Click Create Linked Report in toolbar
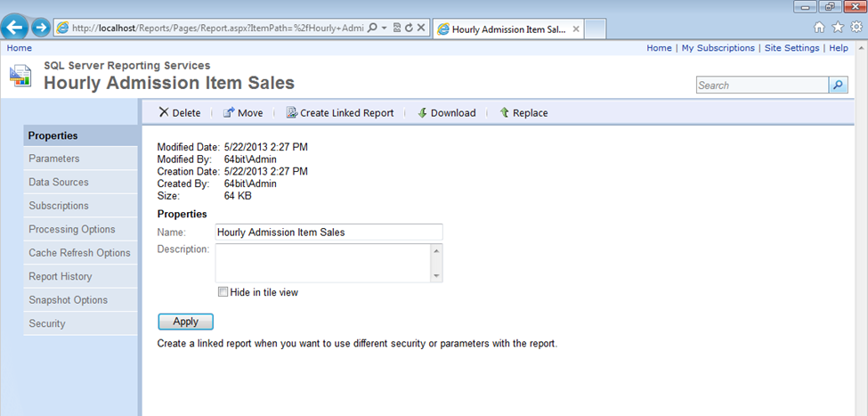The width and height of the screenshot is (868, 416). (x=339, y=113)
